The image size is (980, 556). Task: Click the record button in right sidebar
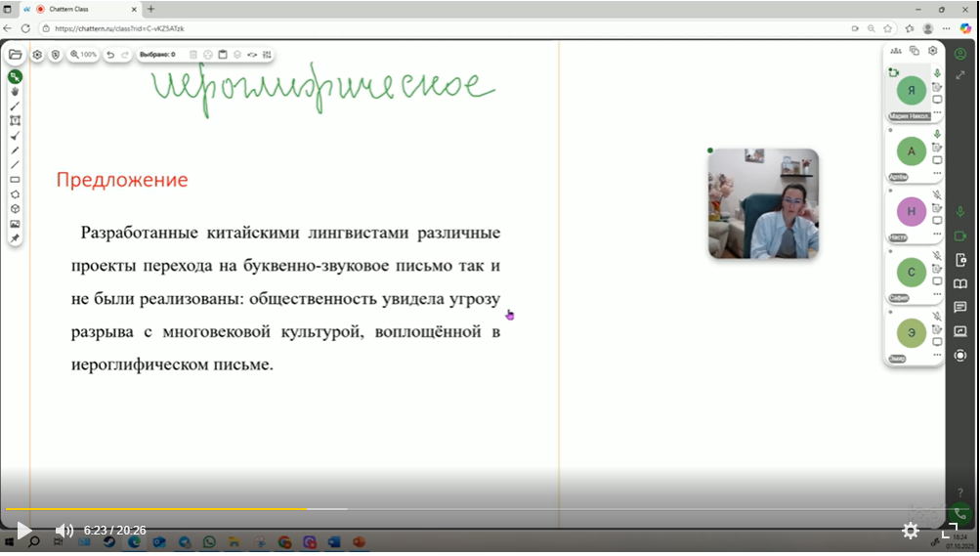[960, 356]
